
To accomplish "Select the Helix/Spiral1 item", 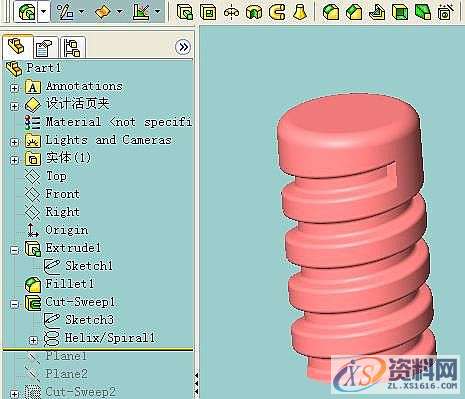I will click(110, 338).
